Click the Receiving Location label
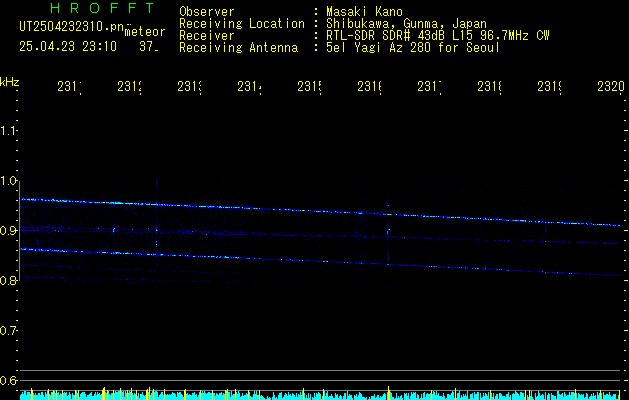This screenshot has height=400, width=629. 242,24
